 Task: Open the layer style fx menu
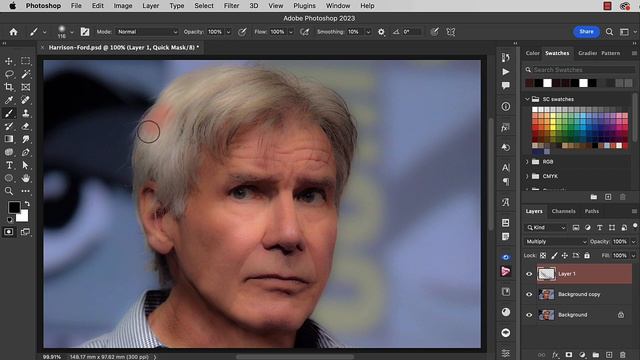click(555, 355)
